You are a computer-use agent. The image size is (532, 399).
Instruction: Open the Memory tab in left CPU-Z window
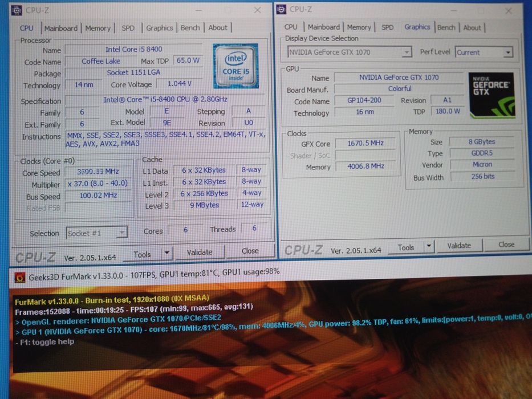click(98, 28)
